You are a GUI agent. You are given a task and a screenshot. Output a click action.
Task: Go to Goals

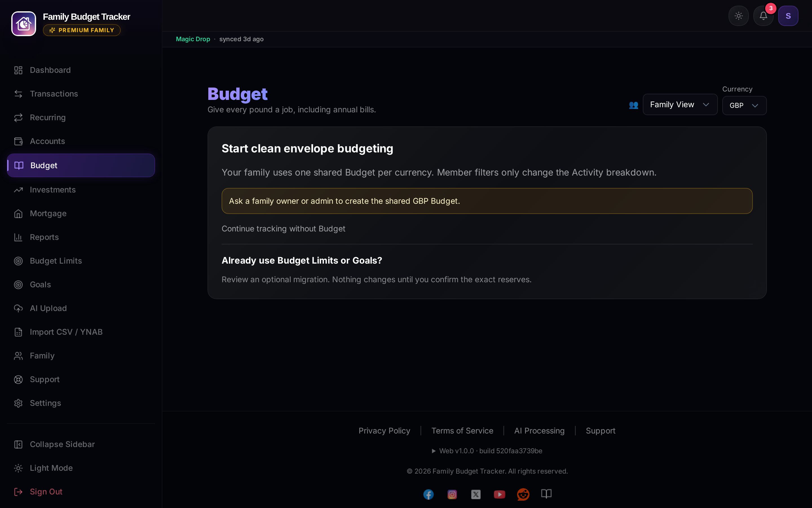tap(81, 284)
